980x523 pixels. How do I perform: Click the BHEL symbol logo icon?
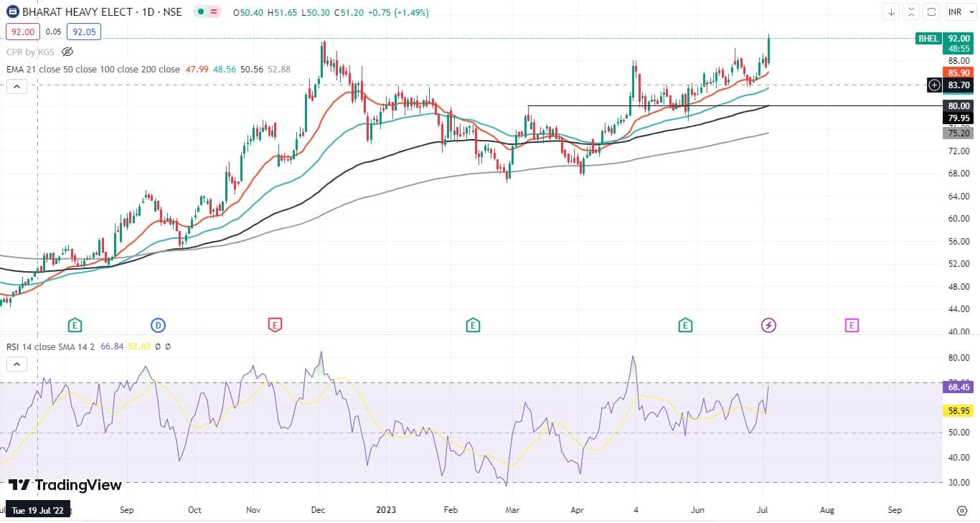tap(13, 12)
